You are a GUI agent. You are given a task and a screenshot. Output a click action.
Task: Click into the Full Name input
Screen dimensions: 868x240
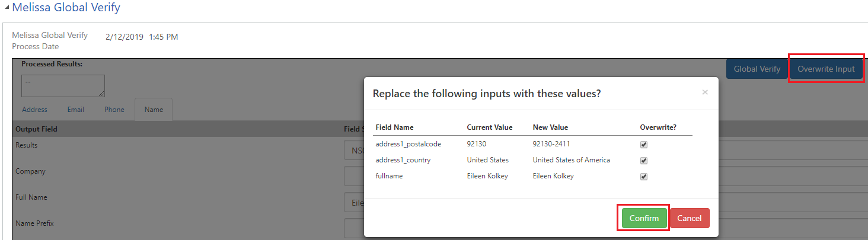click(x=354, y=202)
